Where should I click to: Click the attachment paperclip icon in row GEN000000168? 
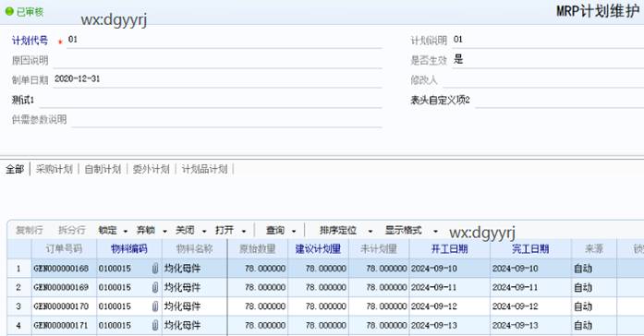155,269
